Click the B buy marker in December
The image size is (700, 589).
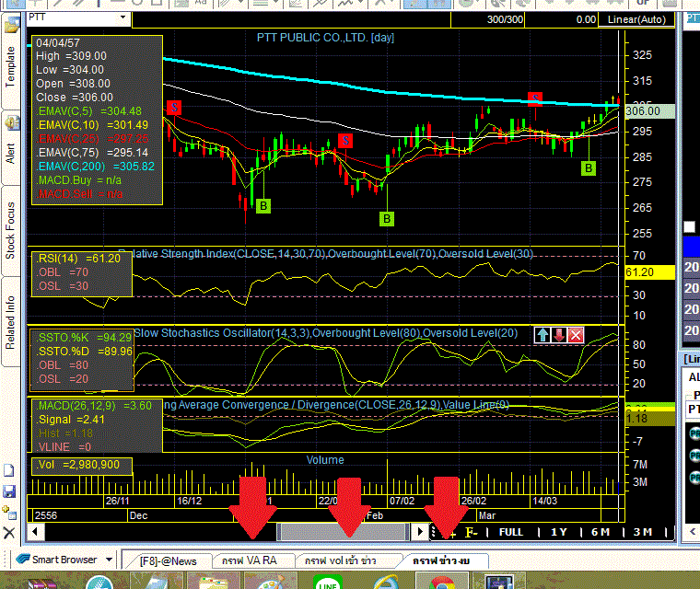(263, 206)
